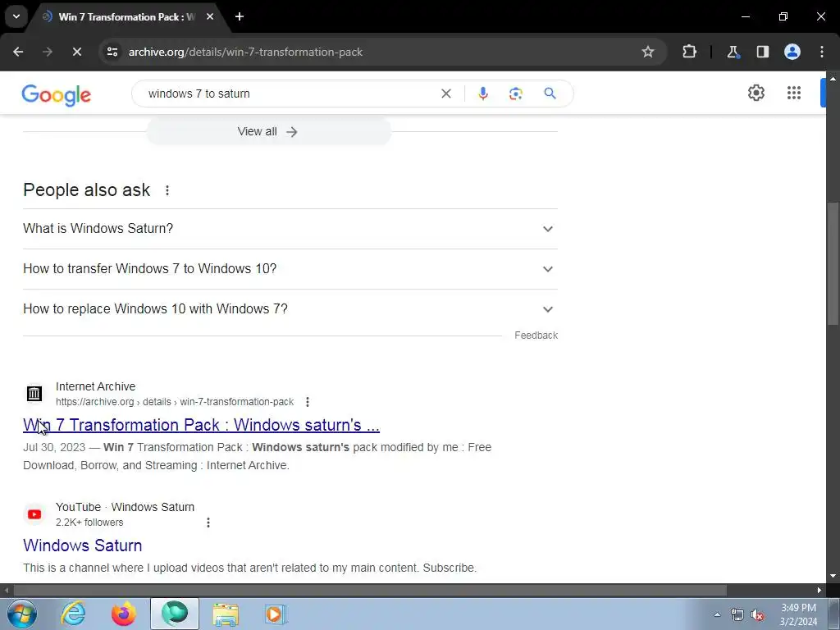The width and height of the screenshot is (840, 630).
Task: Click 'YouTube · Windows Saturn' source text
Action: point(125,507)
